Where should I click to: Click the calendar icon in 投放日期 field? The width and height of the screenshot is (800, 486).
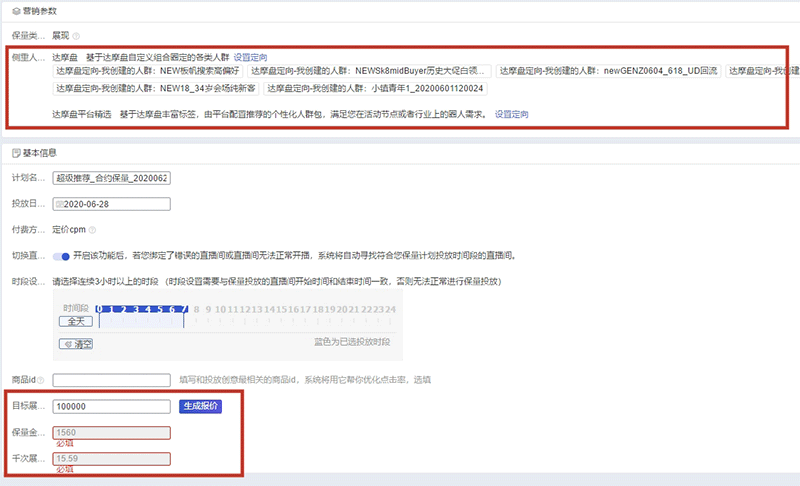pyautogui.click(x=58, y=204)
